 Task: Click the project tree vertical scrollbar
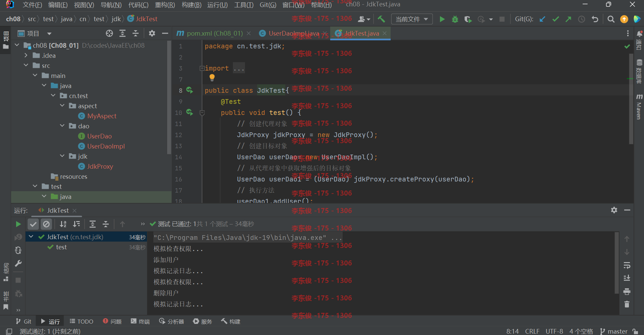click(169, 97)
